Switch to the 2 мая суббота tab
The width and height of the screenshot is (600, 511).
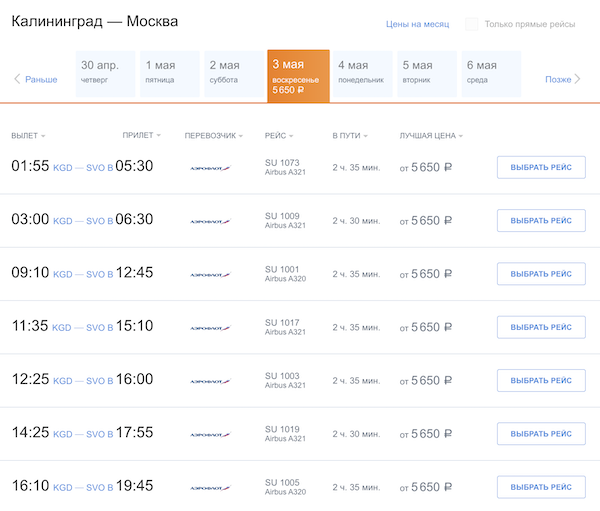coord(234,73)
